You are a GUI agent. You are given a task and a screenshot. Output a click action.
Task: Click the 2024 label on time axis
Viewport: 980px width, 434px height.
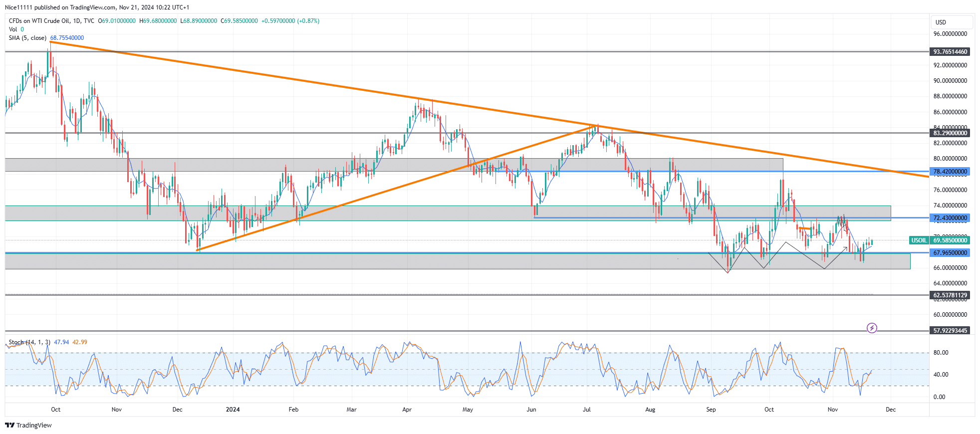coord(233,410)
